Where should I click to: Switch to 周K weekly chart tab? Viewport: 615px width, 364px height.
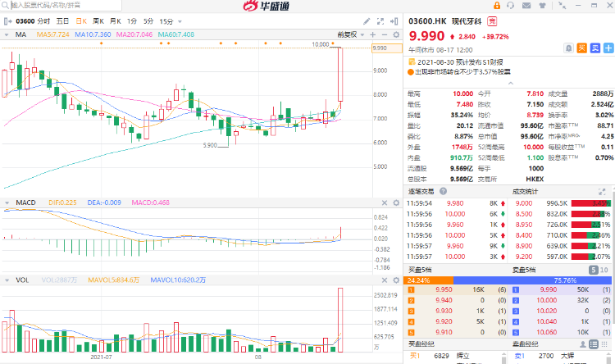coord(98,20)
